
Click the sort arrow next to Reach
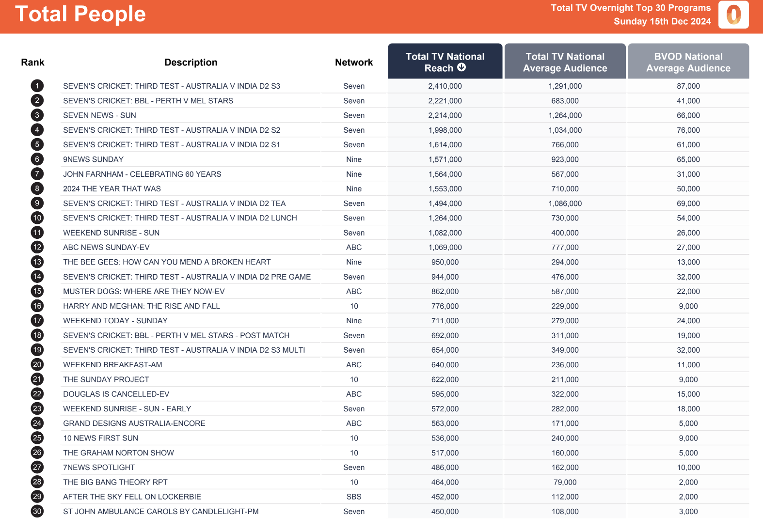[461, 67]
